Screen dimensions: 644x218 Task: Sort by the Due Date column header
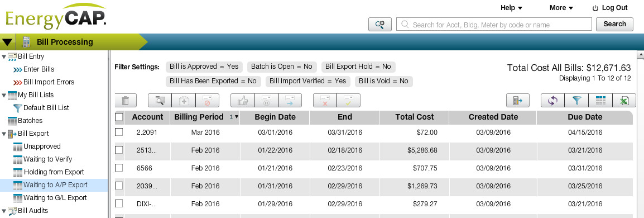coord(585,117)
